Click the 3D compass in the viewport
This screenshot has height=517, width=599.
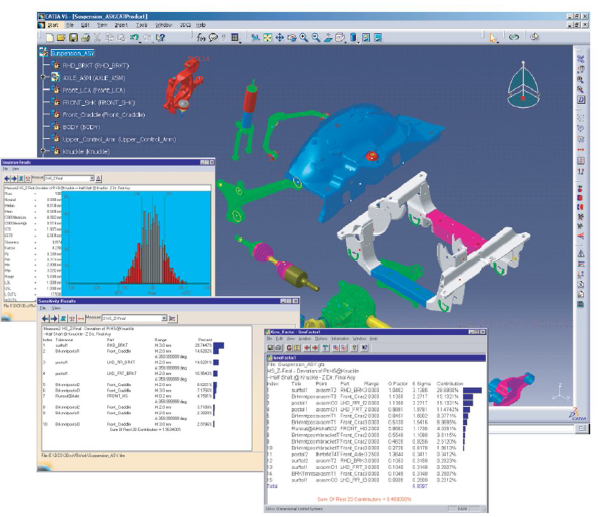click(523, 85)
